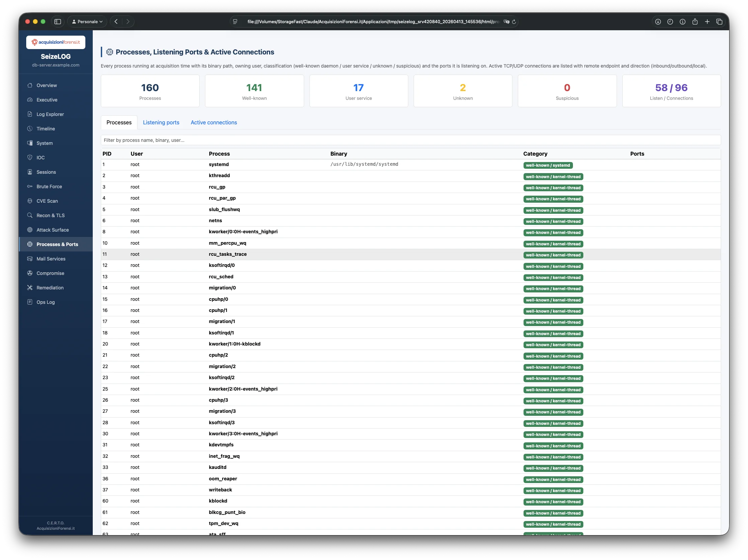Go to Recon & TLS analysis
The height and width of the screenshot is (560, 748).
(50, 215)
